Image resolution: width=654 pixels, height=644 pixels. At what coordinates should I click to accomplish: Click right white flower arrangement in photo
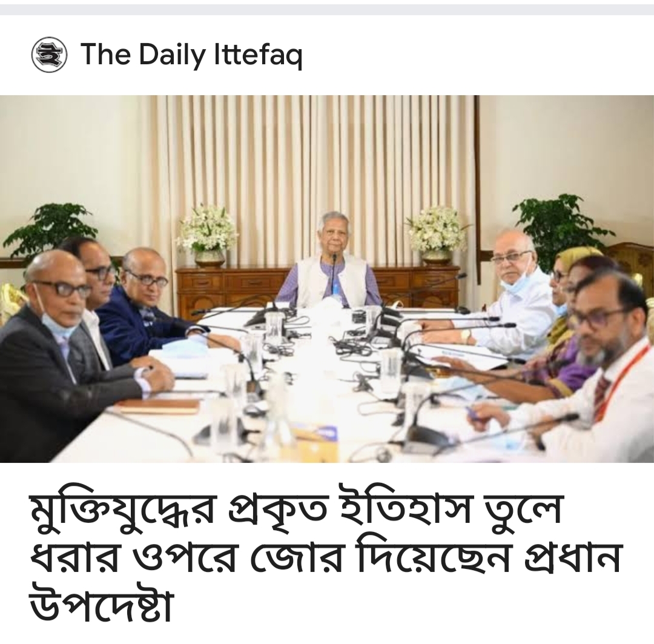coord(436,234)
